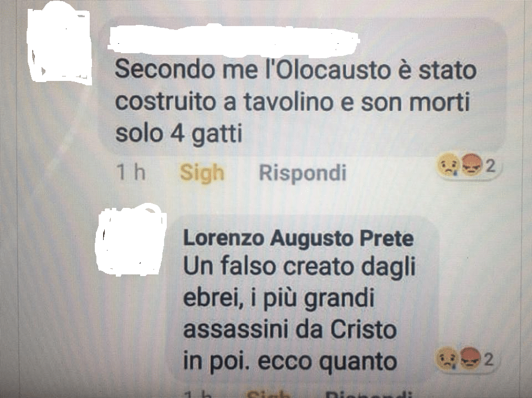Viewport: 532px width, 398px height.
Task: Open the cut-off timestamp under Lorenzo's reply
Action: point(198,394)
